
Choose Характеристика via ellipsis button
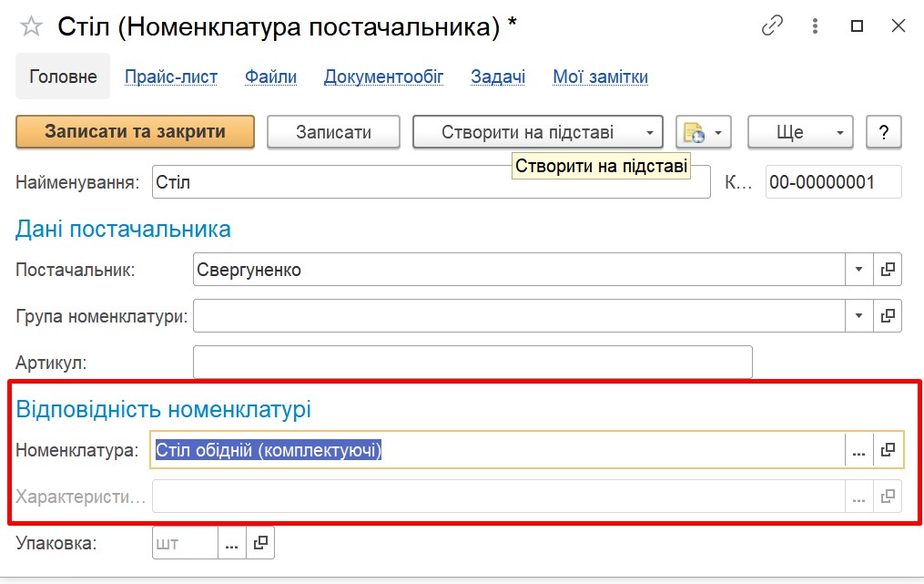[x=859, y=497]
